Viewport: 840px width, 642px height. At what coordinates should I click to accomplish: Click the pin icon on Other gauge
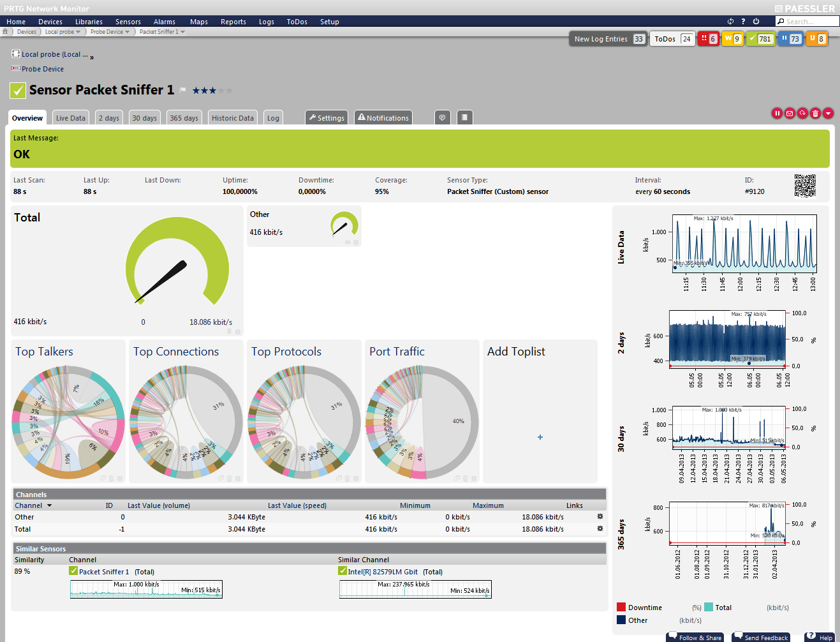coord(348,243)
